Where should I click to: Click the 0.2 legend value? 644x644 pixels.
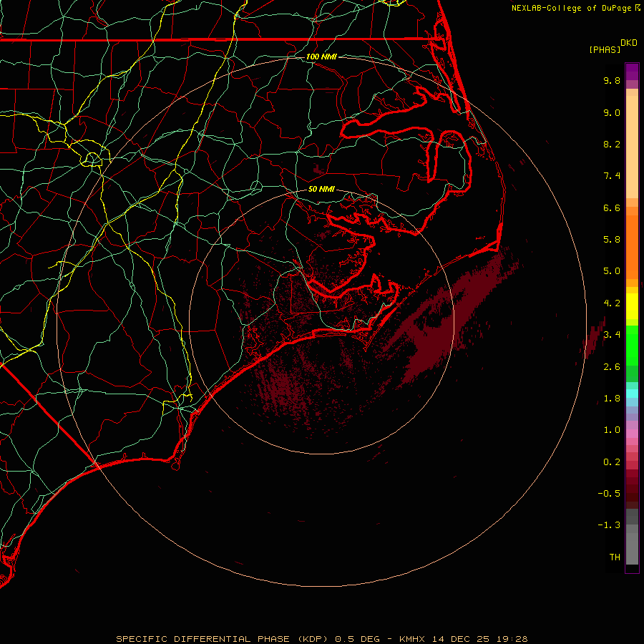612,462
